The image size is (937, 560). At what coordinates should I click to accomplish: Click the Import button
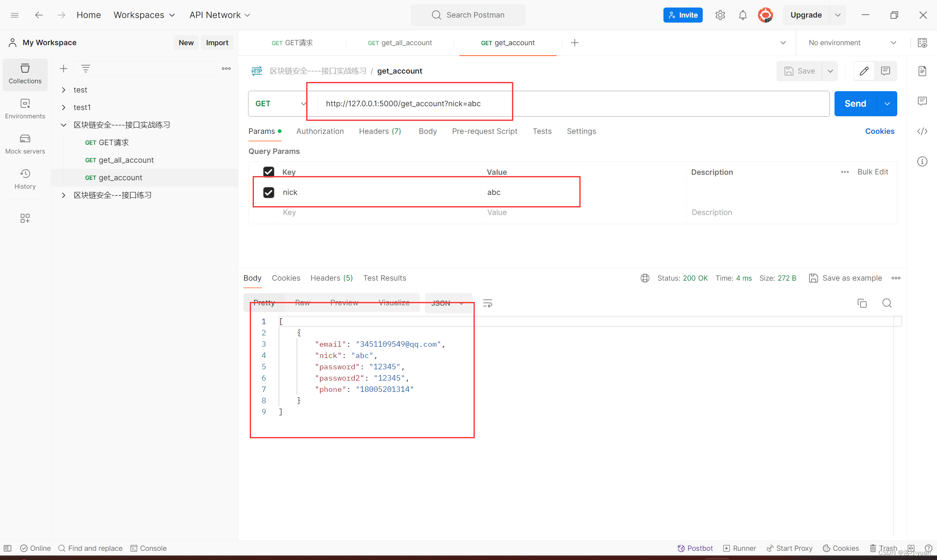[x=217, y=43]
